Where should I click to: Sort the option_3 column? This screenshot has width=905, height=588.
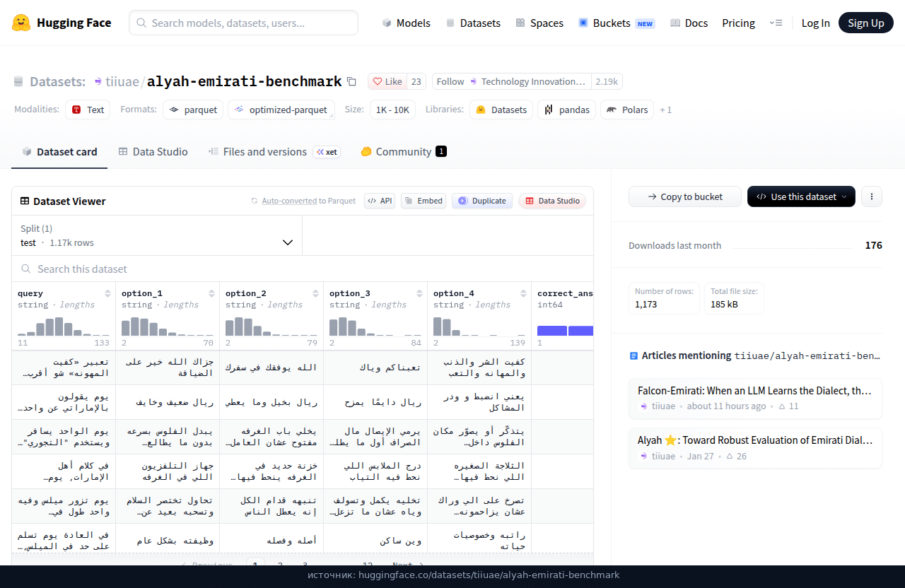tap(419, 293)
